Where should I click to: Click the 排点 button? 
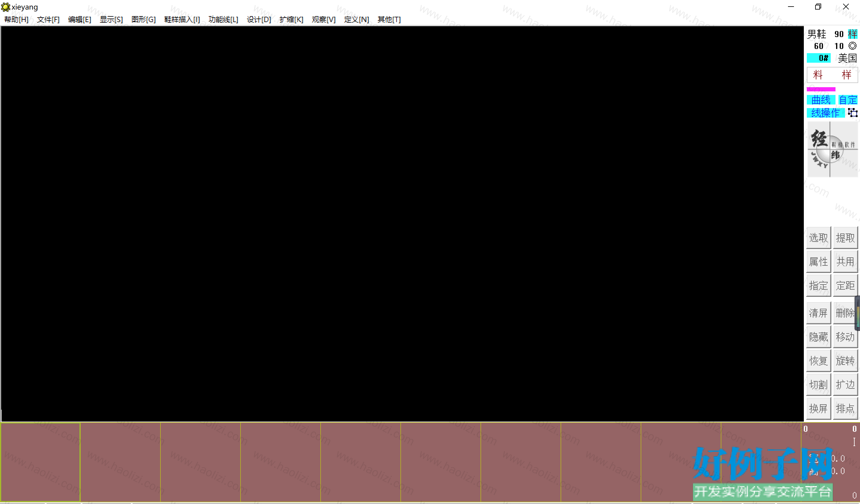[x=845, y=408]
